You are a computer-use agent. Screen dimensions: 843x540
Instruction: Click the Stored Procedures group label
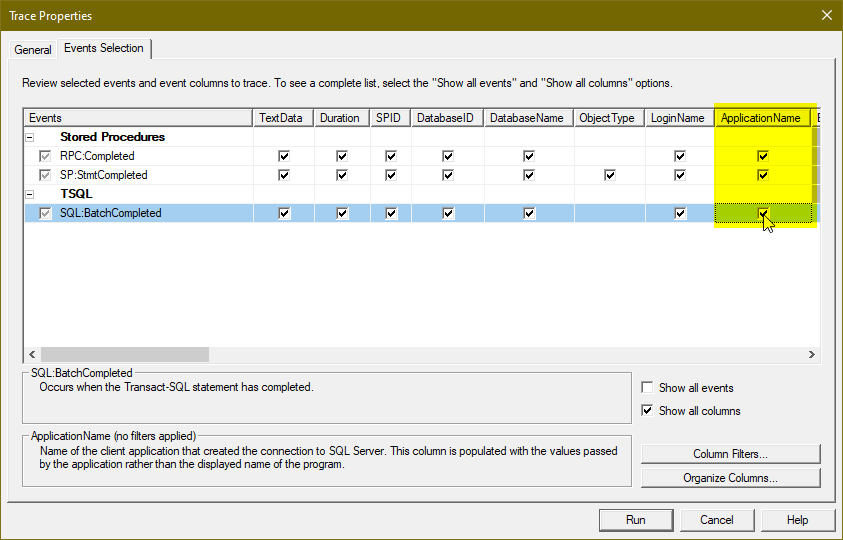(112, 137)
